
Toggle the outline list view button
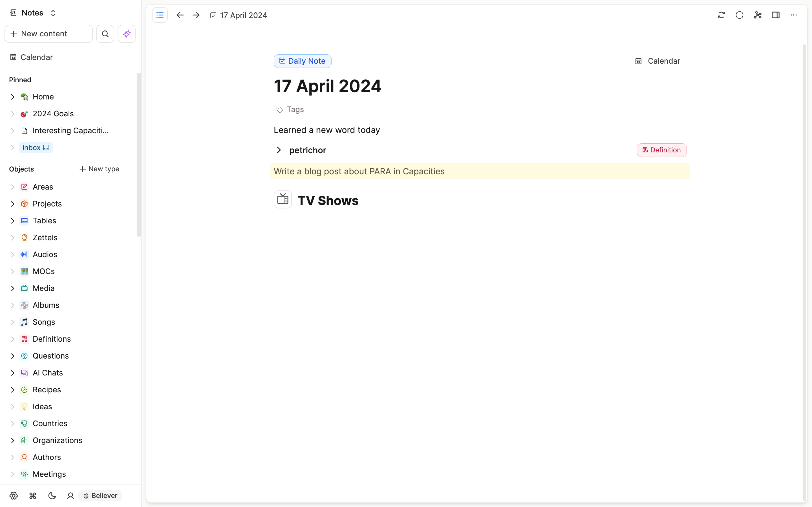tap(160, 15)
